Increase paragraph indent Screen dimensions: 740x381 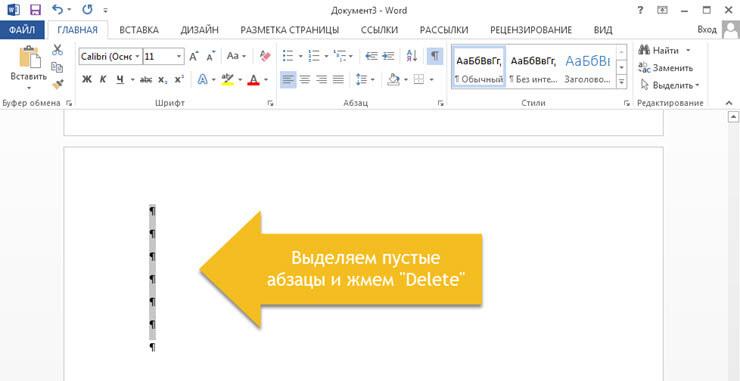pyautogui.click(x=388, y=56)
